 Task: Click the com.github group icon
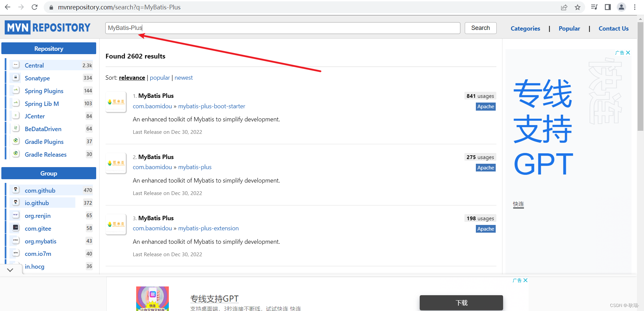[x=16, y=190]
